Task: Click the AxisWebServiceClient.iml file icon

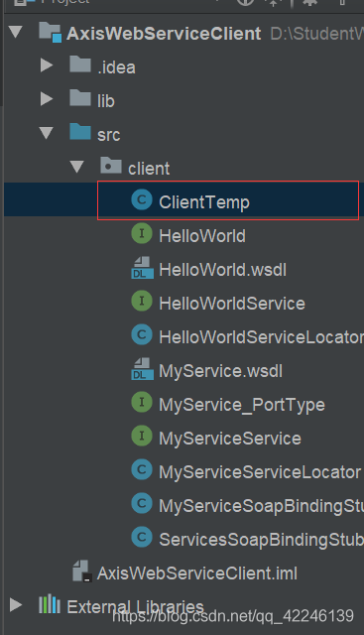Action: coord(82,571)
